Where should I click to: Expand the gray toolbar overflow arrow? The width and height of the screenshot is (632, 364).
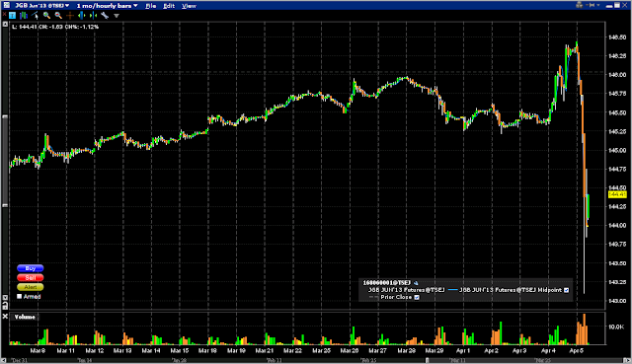[x=117, y=16]
